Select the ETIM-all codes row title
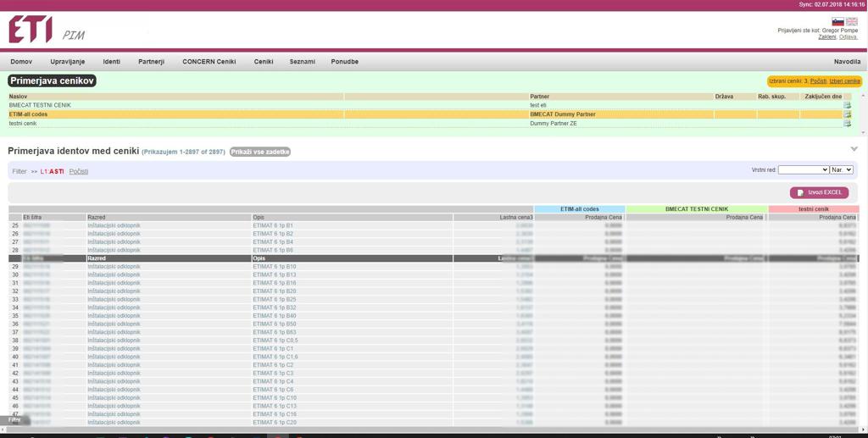Viewport: 868px width, 438px height. coord(28,114)
